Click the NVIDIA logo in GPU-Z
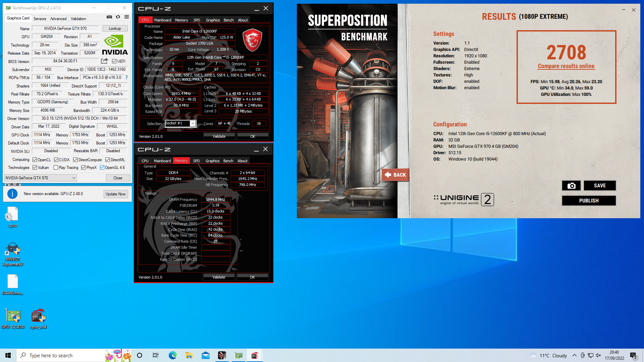 114,45
